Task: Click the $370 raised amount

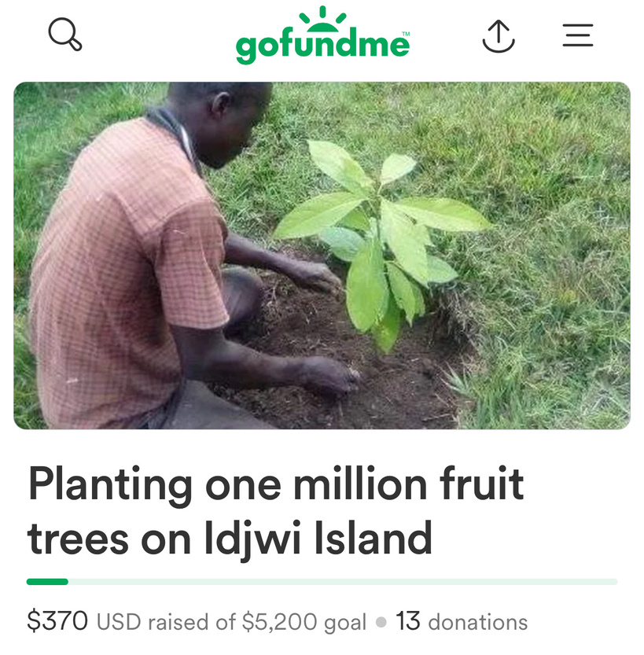Action: pos(57,621)
